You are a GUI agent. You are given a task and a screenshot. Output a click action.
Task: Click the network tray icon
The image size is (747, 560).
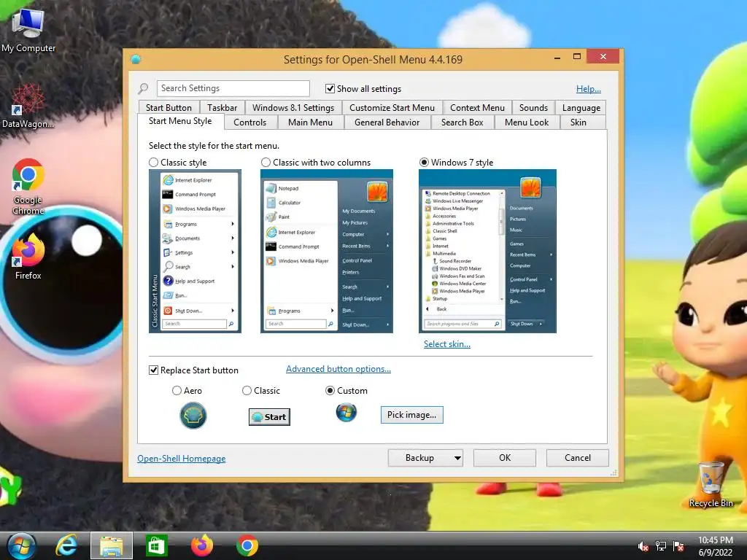point(661,546)
